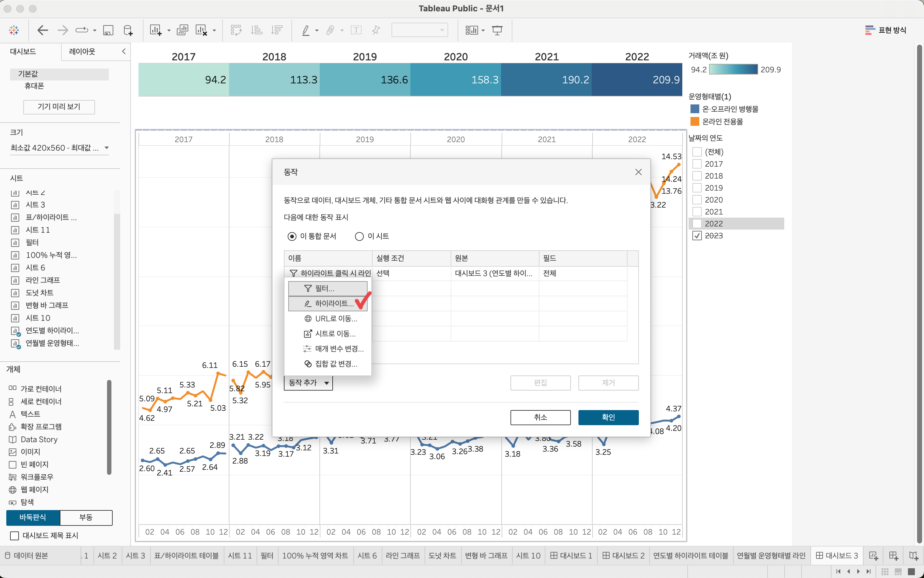Click the 거래액 color legend gradient bar
Screen dimensions: 924x578
pos(733,69)
